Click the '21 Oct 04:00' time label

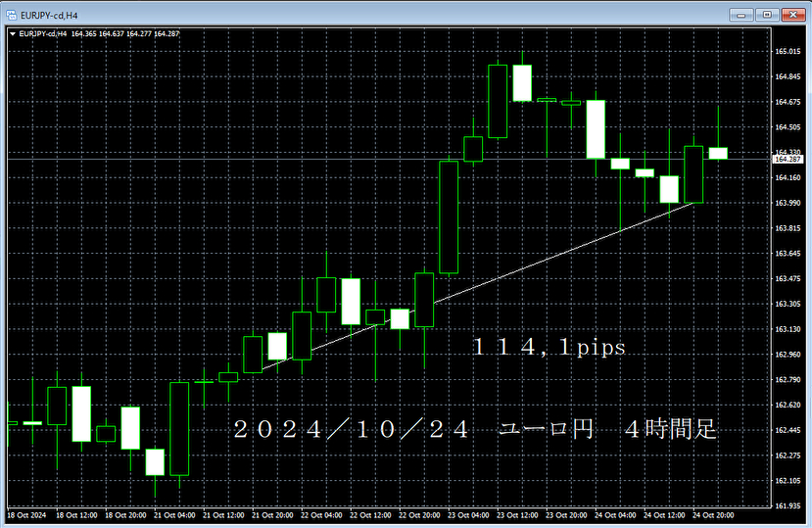[174, 515]
